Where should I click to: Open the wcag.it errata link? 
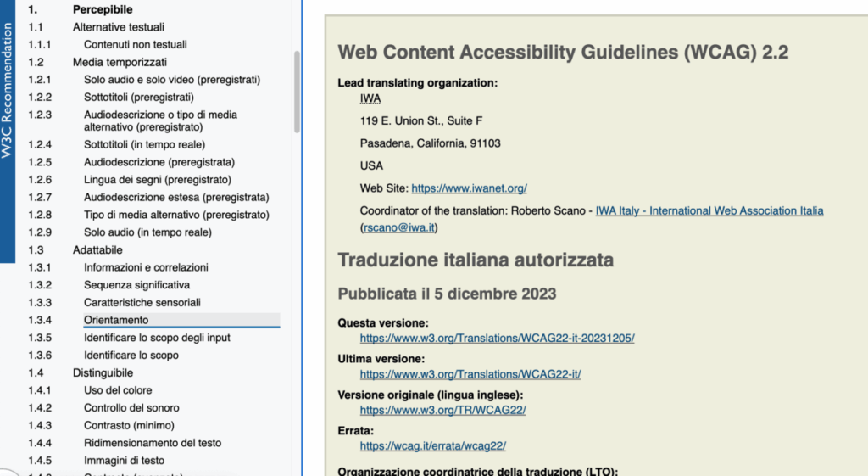tap(433, 445)
